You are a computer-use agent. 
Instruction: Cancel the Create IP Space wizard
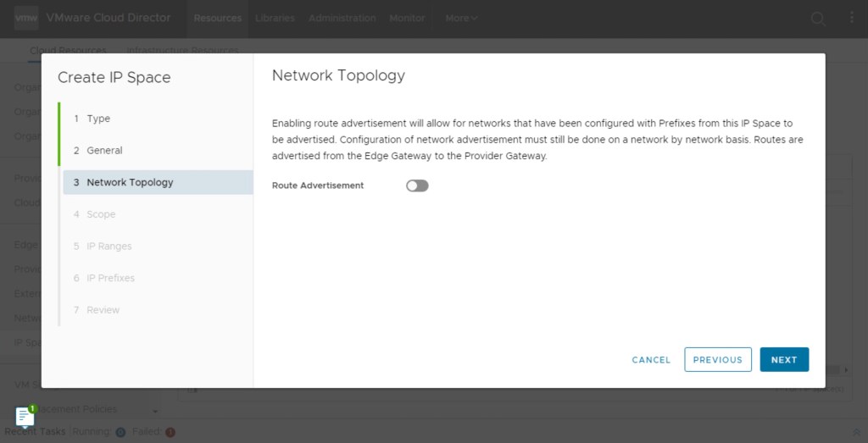coord(651,360)
